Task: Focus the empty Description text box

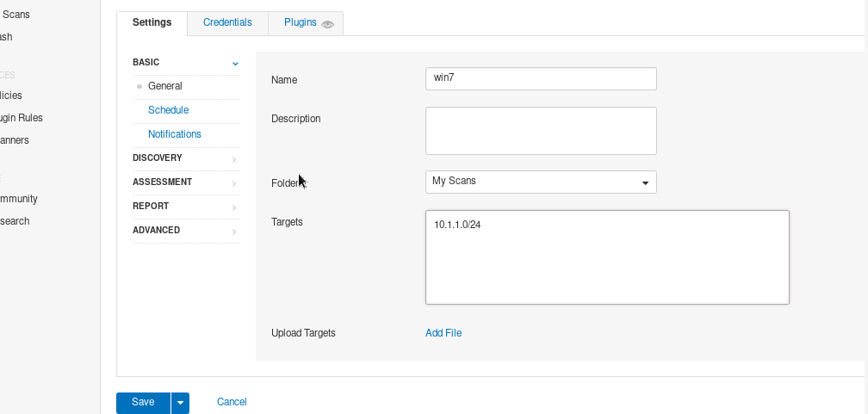Action: pyautogui.click(x=541, y=131)
